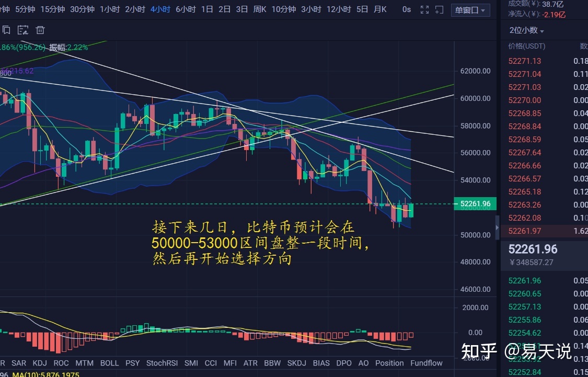Select the BIAS indicator

click(321, 363)
